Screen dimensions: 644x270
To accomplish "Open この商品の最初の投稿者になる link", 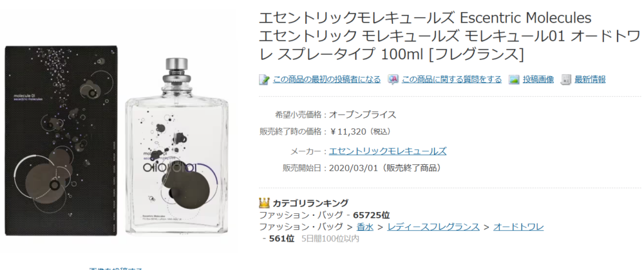I will [x=327, y=80].
